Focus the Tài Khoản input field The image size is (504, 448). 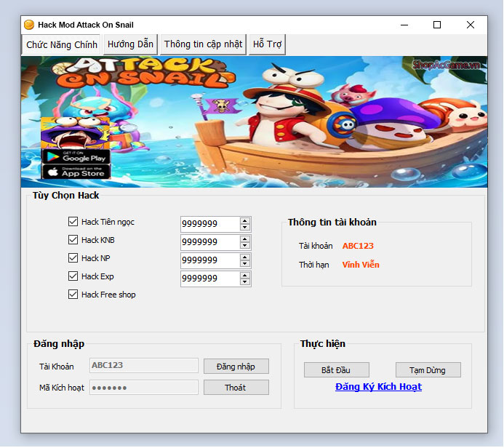click(144, 365)
